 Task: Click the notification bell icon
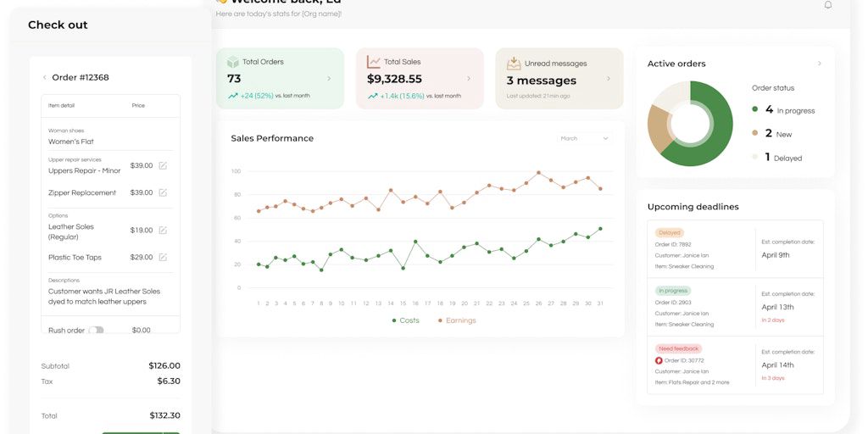(x=828, y=5)
